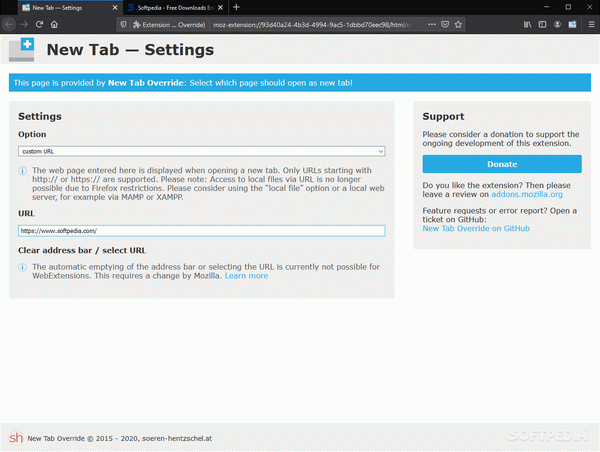Open the addons.mozilla.org link
Image resolution: width=600 pixels, height=452 pixels.
(x=527, y=194)
